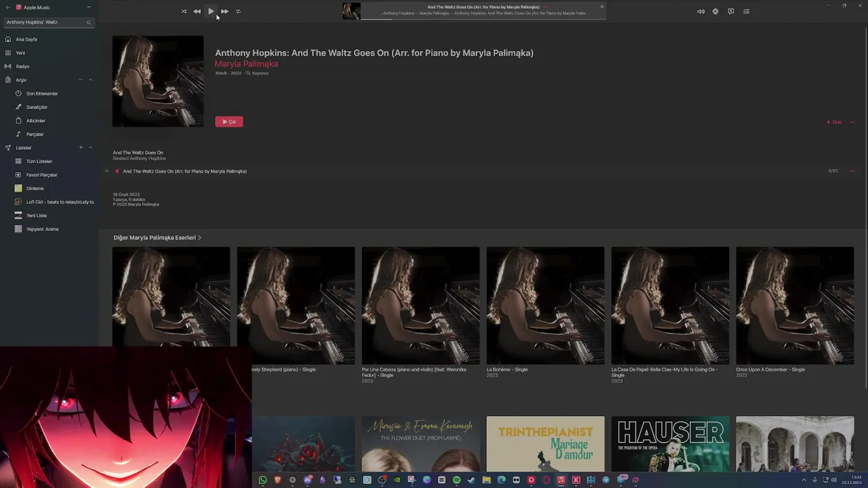Open the Up Next queue list icon
The image size is (868, 488).
[746, 12]
